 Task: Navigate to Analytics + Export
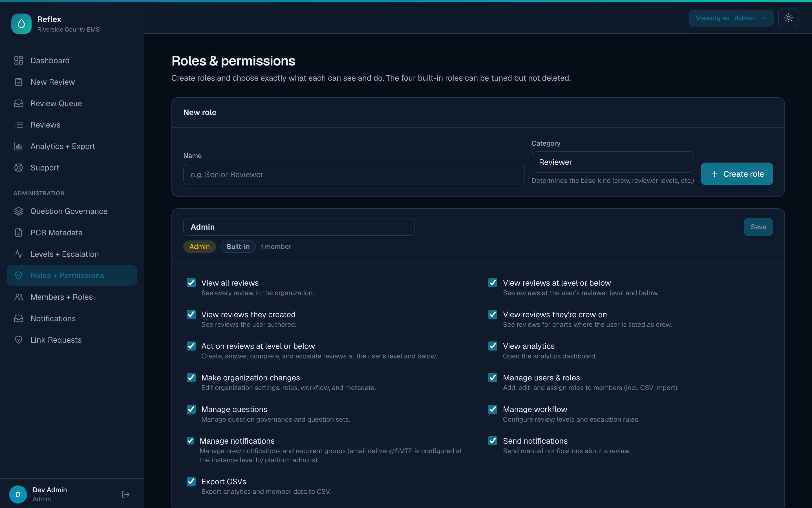click(72, 146)
